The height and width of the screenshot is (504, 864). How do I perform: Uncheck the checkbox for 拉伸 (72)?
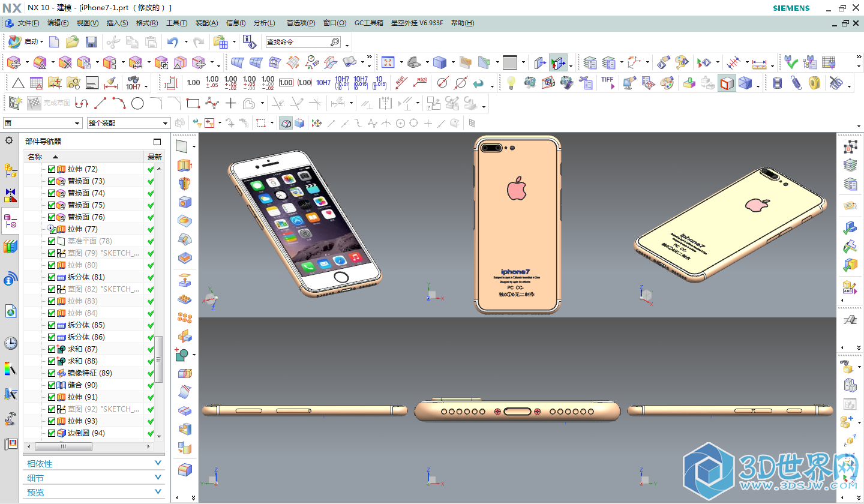[52, 169]
